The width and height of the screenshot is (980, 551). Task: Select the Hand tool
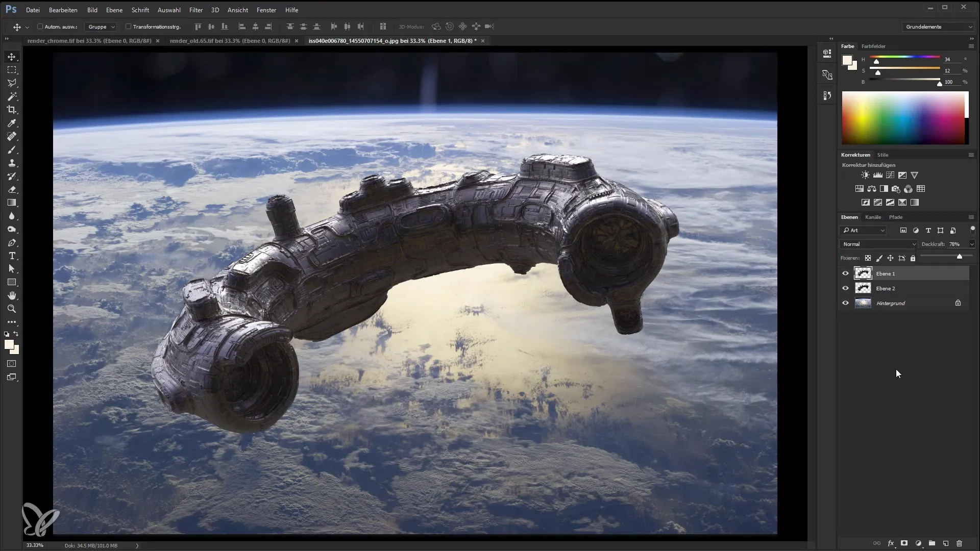coord(12,295)
